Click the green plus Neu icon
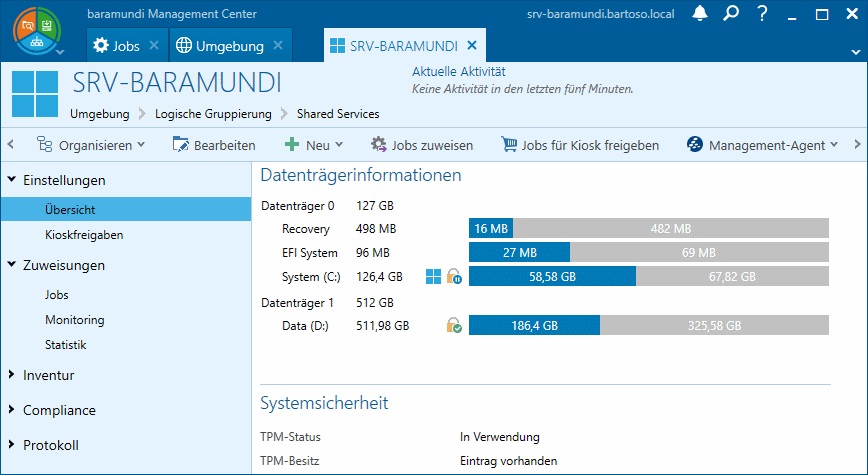The image size is (868, 475). [x=292, y=145]
